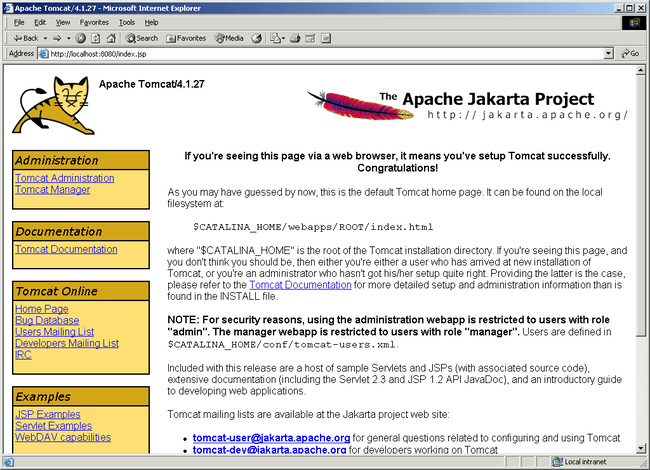
Task: Click the Print toolbar icon
Action: (295, 38)
